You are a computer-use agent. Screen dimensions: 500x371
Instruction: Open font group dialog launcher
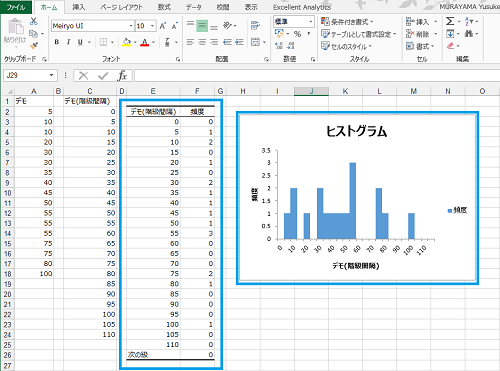pos(178,59)
